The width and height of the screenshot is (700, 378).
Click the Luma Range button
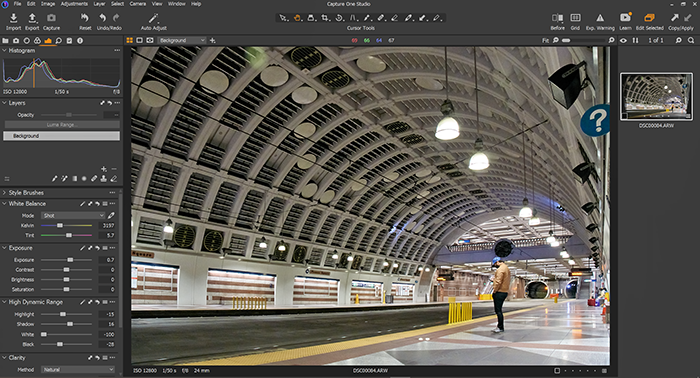62,125
